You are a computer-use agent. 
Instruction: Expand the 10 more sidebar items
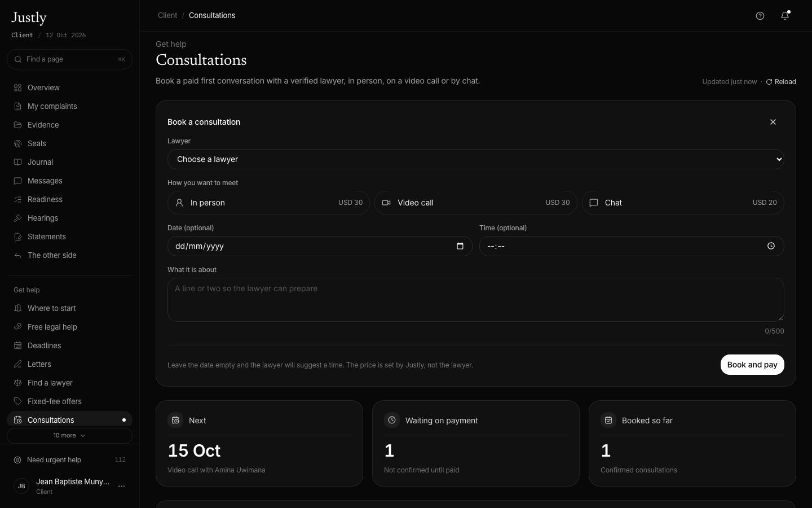(x=69, y=436)
